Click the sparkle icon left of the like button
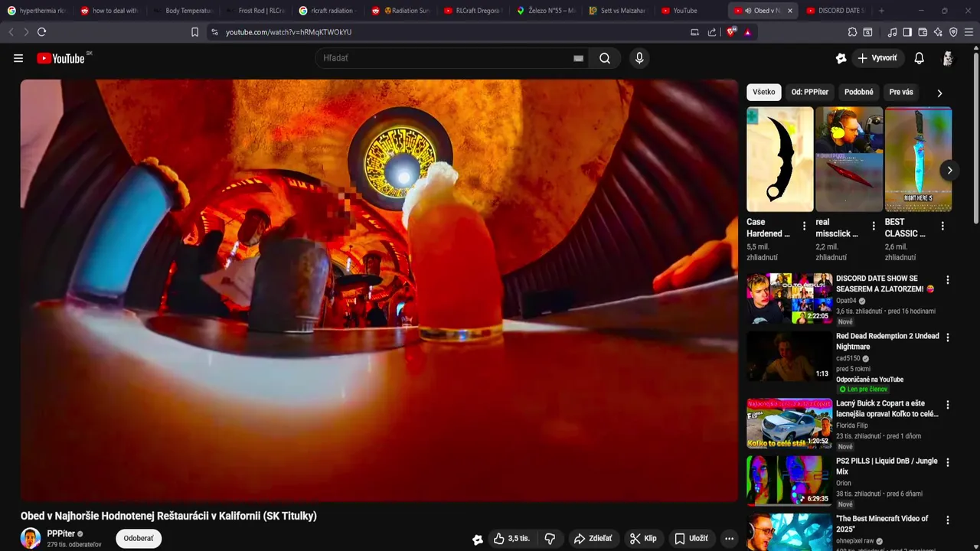 pyautogui.click(x=478, y=540)
